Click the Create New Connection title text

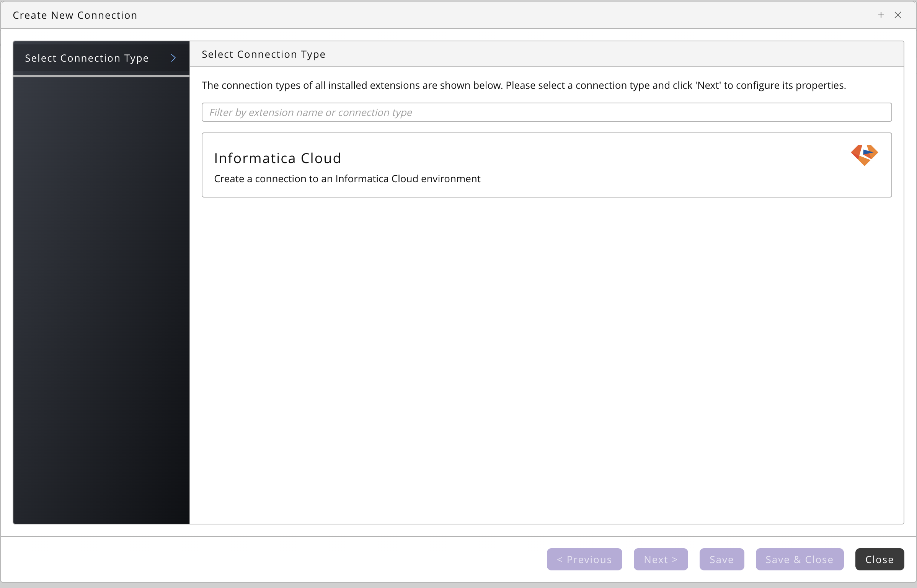[75, 15]
